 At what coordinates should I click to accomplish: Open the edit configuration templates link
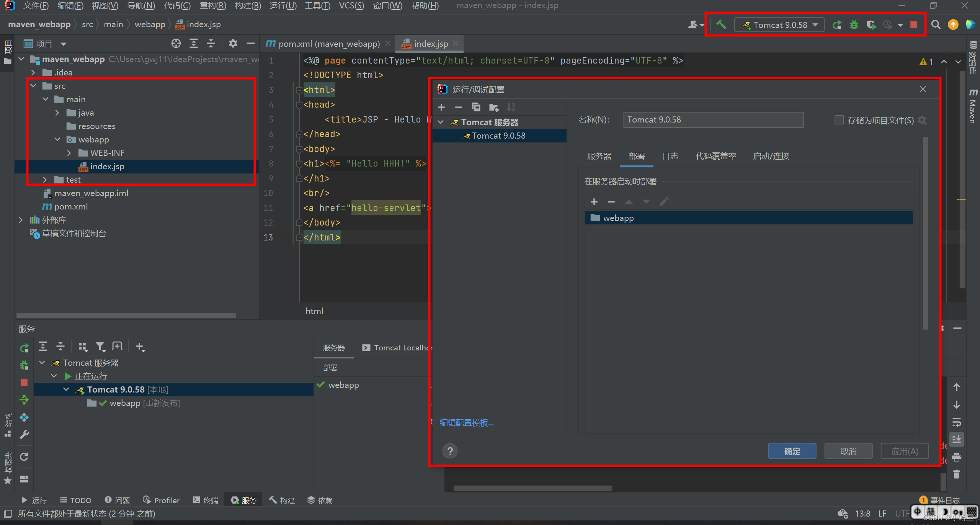coord(466,422)
